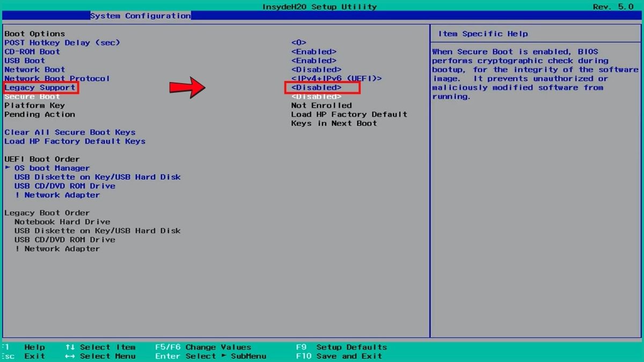Select the Secure Boot highlighted menu item
This screenshot has width=644, height=362.
tap(32, 97)
